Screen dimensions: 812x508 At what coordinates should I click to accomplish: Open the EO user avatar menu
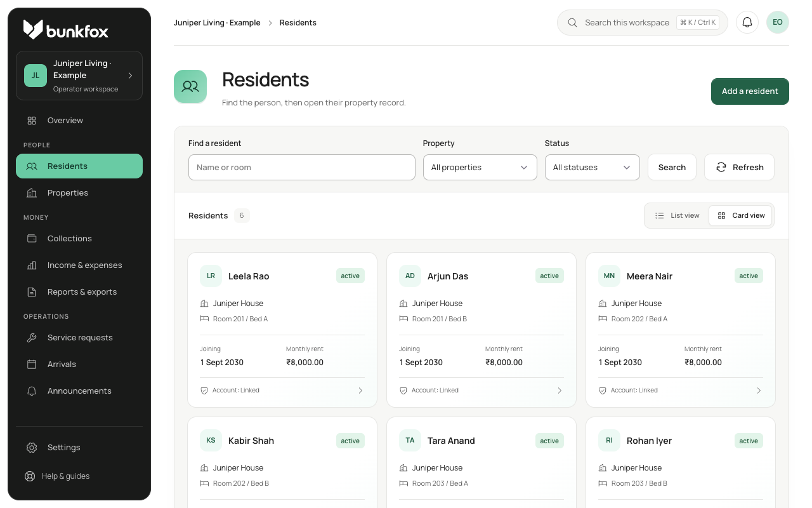(778, 23)
